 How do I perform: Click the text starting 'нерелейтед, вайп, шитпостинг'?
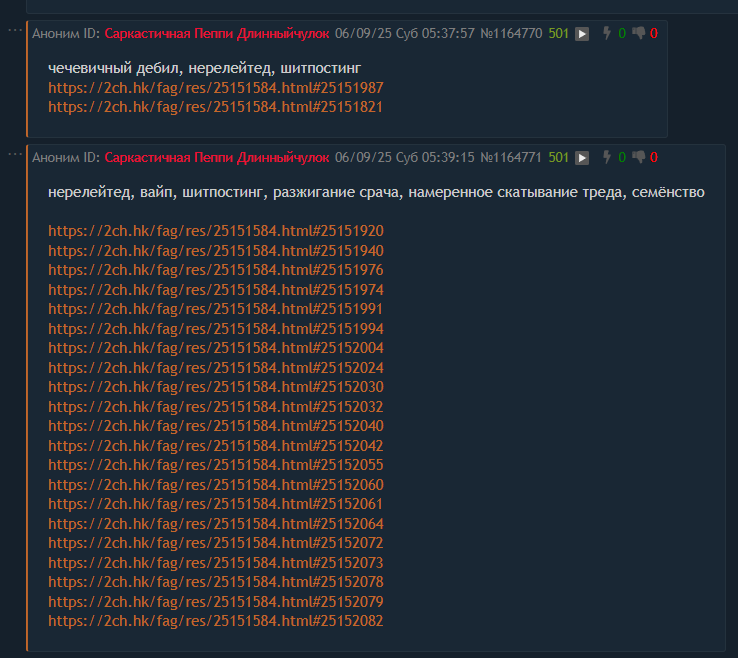click(x=376, y=193)
